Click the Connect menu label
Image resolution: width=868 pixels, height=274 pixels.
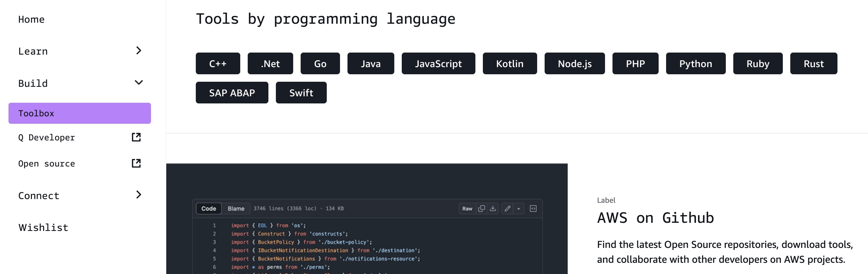click(39, 196)
